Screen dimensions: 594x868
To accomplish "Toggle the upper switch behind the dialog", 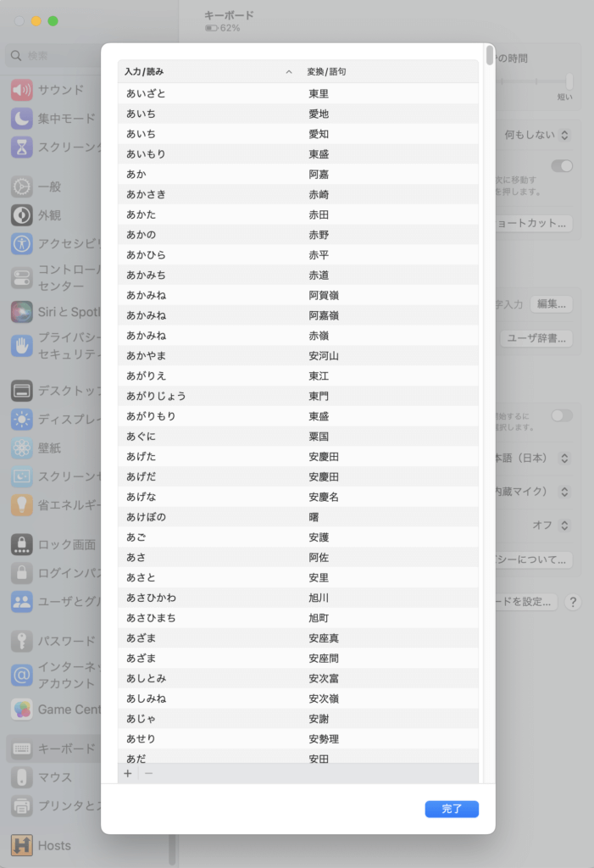I will 561,166.
